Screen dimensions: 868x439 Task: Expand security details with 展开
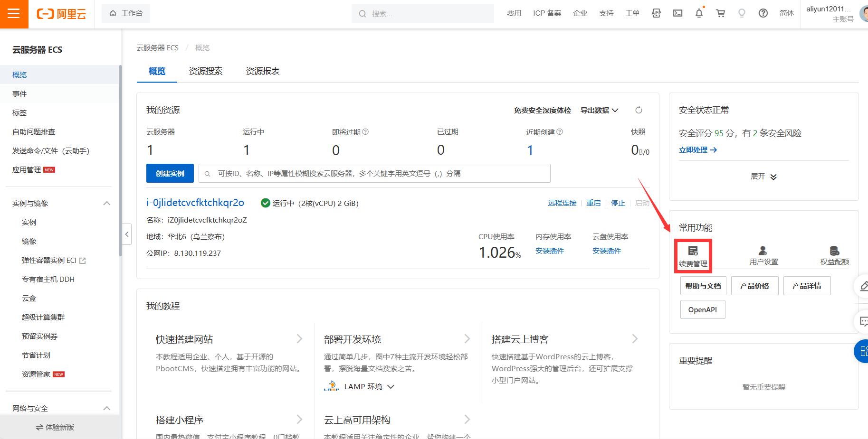tap(763, 177)
